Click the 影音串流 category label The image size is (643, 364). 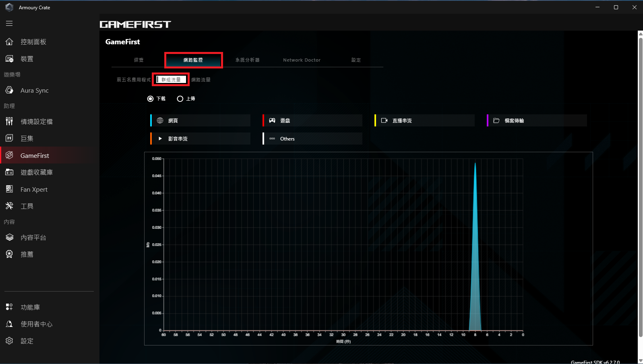[178, 139]
